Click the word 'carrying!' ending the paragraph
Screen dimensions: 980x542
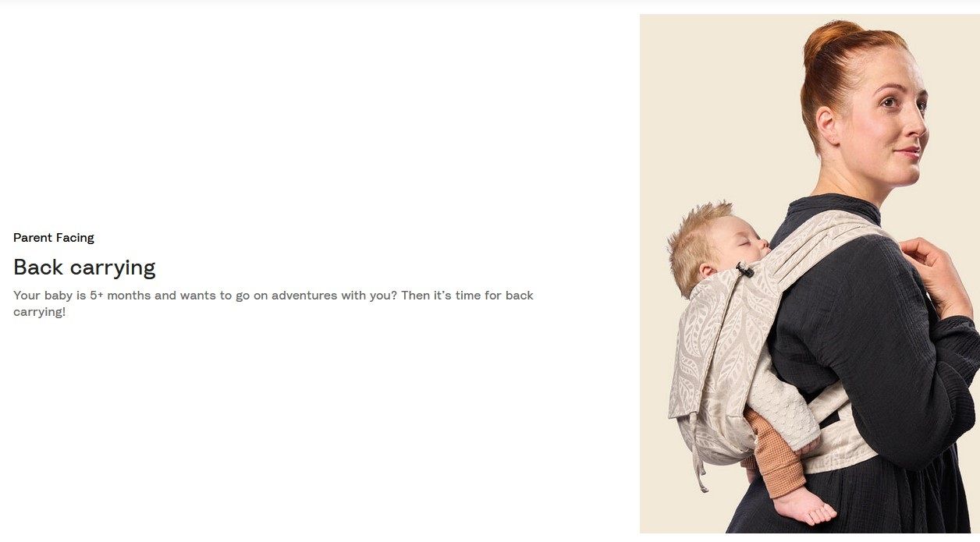[x=39, y=312]
